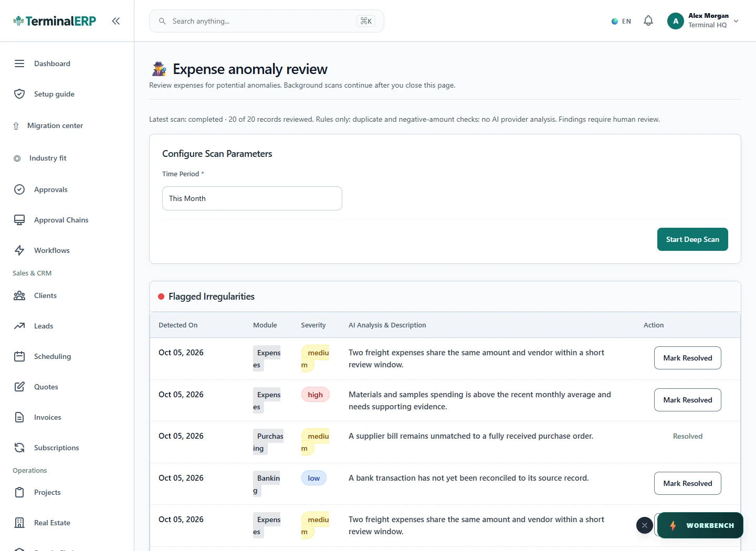This screenshot has width=756, height=551.
Task: Start the deep scan
Action: tap(692, 239)
